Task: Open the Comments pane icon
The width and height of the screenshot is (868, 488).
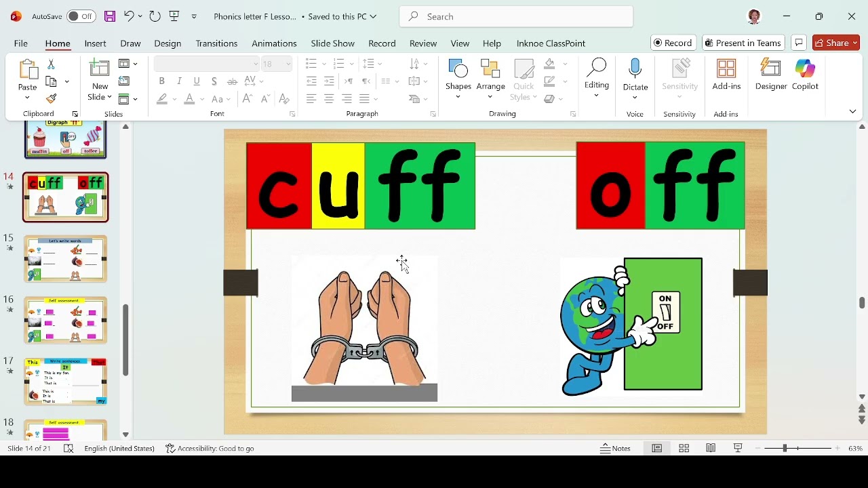Action: point(800,43)
